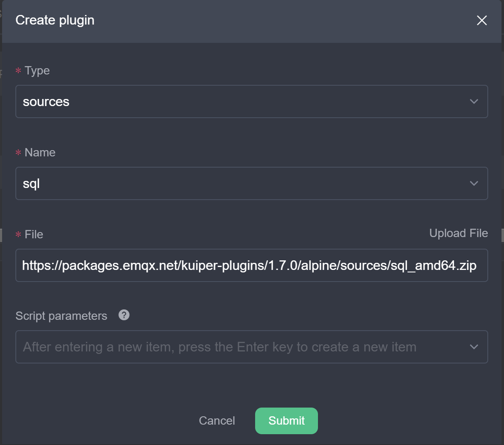Open the Type dropdown showing sources
Viewport: 504px width, 445px height.
(x=251, y=101)
